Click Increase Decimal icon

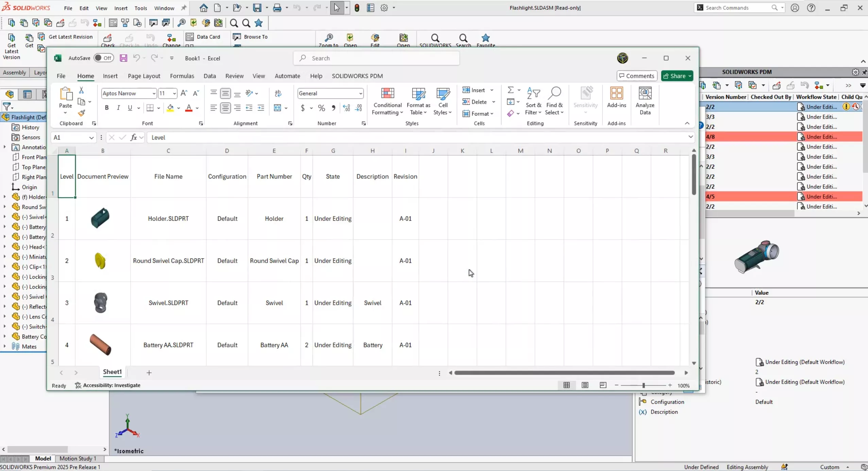point(346,108)
